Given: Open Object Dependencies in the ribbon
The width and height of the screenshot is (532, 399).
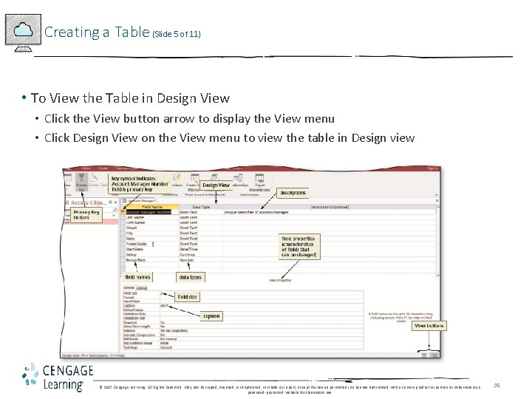Looking at the screenshot, I should (259, 183).
